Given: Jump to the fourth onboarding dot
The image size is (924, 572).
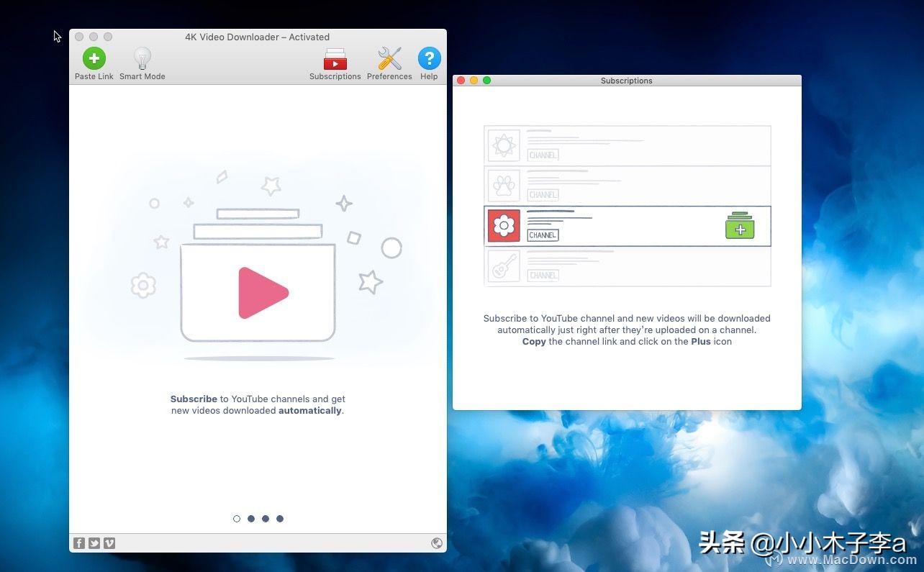Looking at the screenshot, I should point(280,518).
